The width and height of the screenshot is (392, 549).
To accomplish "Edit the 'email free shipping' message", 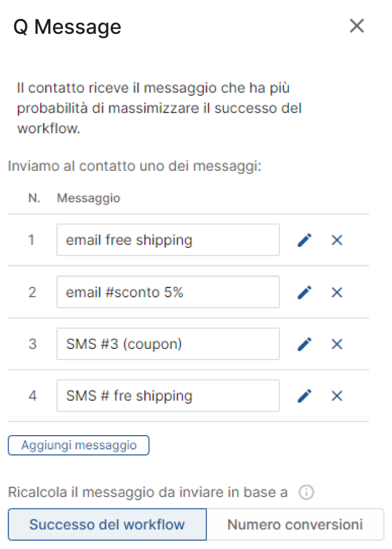I will (305, 240).
